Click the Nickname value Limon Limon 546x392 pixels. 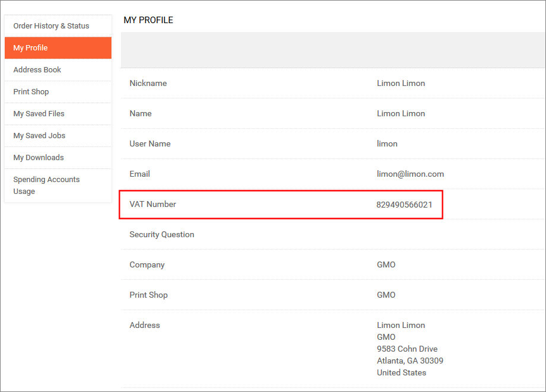(x=401, y=84)
